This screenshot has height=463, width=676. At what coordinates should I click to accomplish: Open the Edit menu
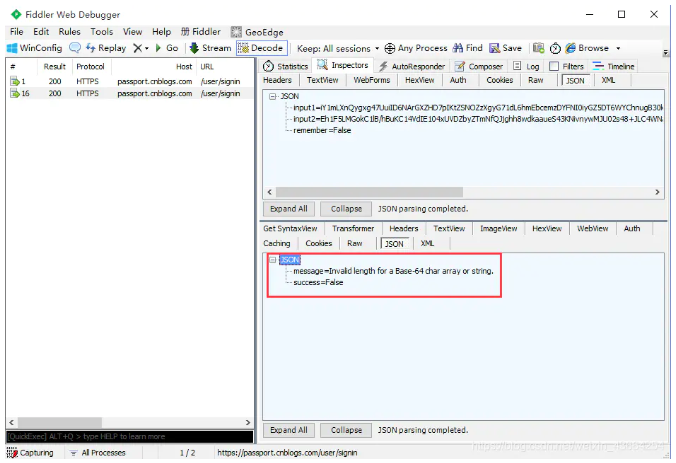(x=41, y=32)
